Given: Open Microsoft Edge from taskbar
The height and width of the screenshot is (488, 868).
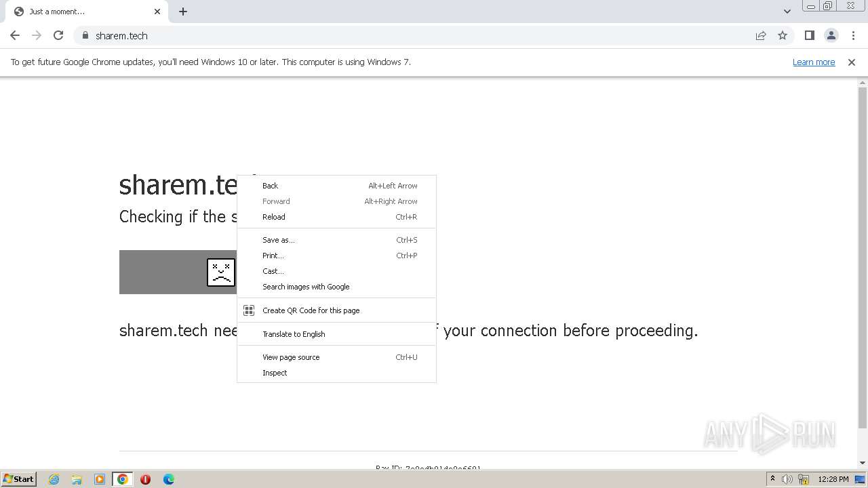Looking at the screenshot, I should [169, 479].
